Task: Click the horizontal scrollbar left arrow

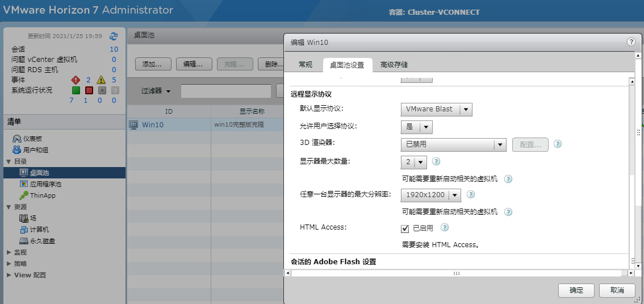Action: 287,273
